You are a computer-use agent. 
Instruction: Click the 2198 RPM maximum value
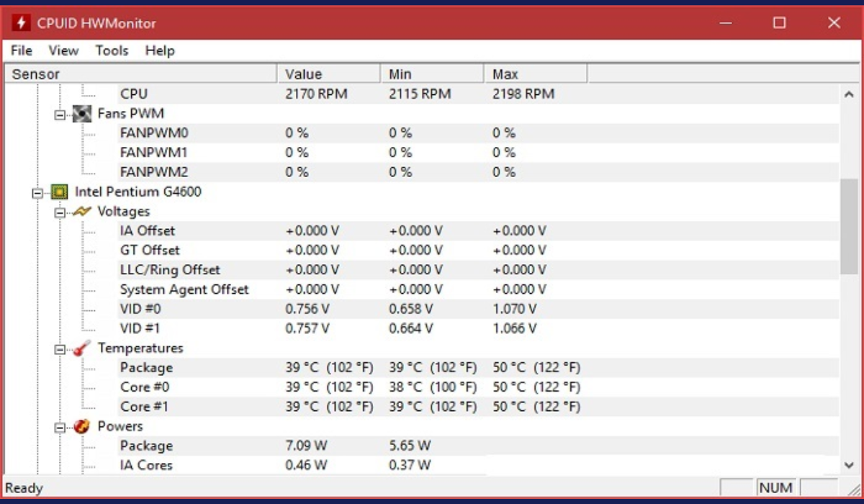[x=523, y=94]
